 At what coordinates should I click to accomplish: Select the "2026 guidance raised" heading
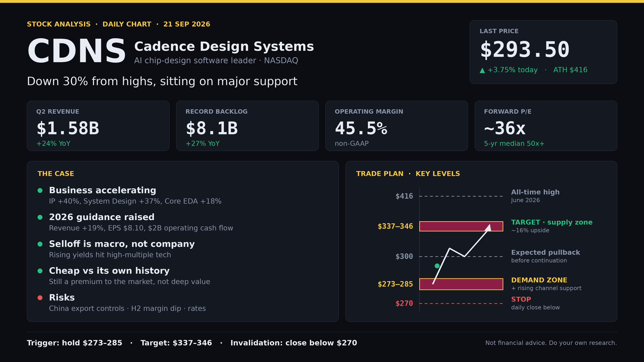click(102, 217)
